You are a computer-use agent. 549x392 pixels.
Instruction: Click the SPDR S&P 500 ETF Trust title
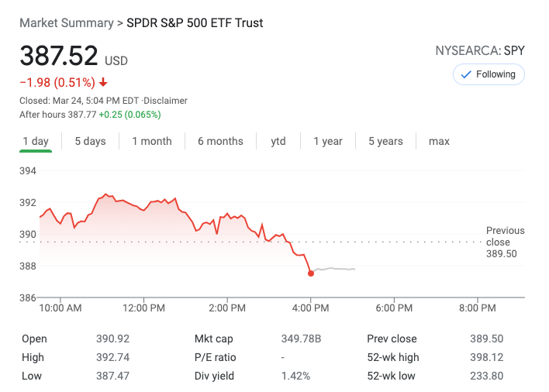pos(195,22)
